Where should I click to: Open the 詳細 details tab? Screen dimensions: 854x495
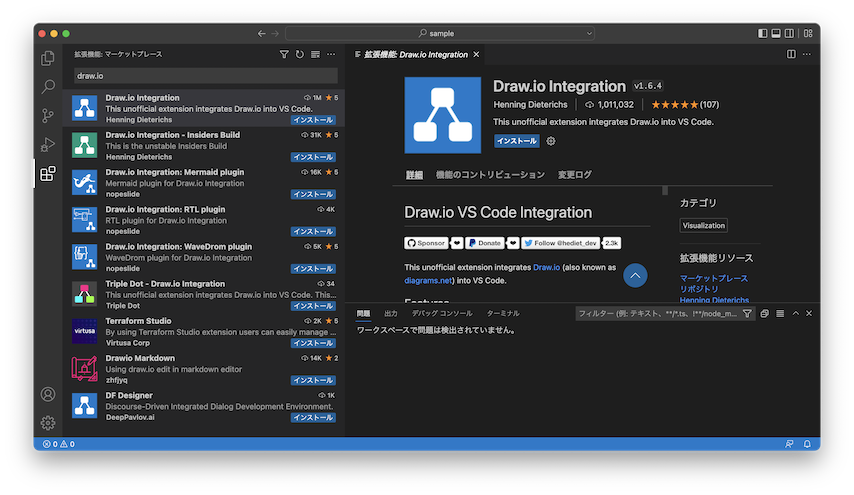tap(414, 175)
